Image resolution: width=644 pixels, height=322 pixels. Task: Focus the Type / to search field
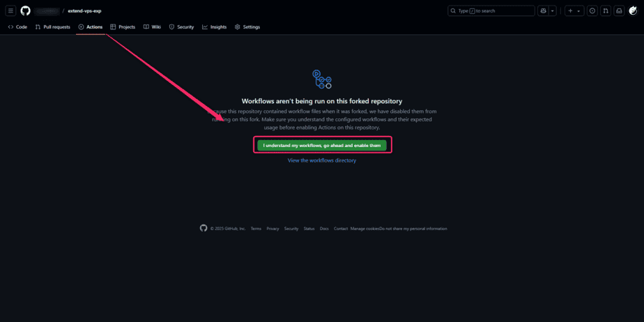point(491,10)
